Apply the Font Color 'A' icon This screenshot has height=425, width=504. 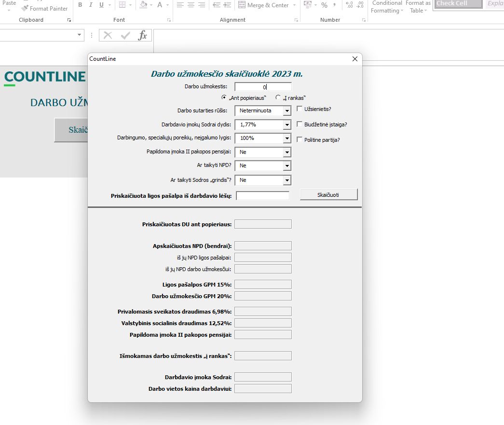(x=160, y=5)
